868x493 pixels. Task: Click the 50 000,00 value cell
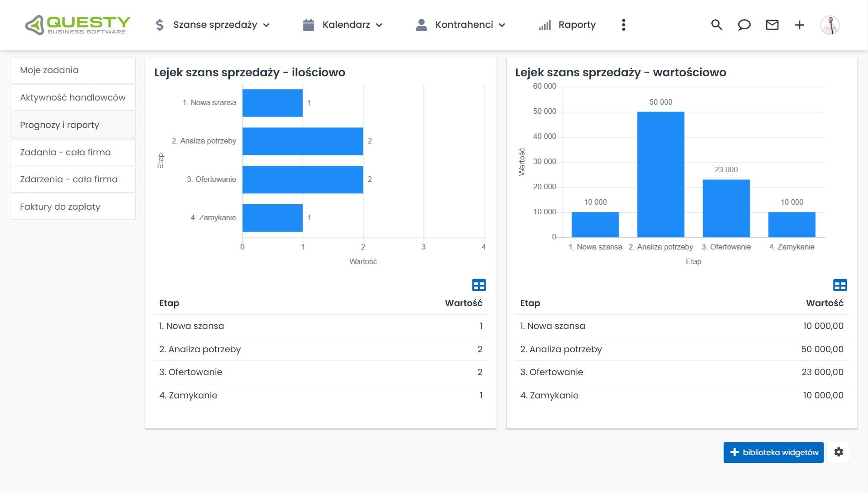point(822,350)
